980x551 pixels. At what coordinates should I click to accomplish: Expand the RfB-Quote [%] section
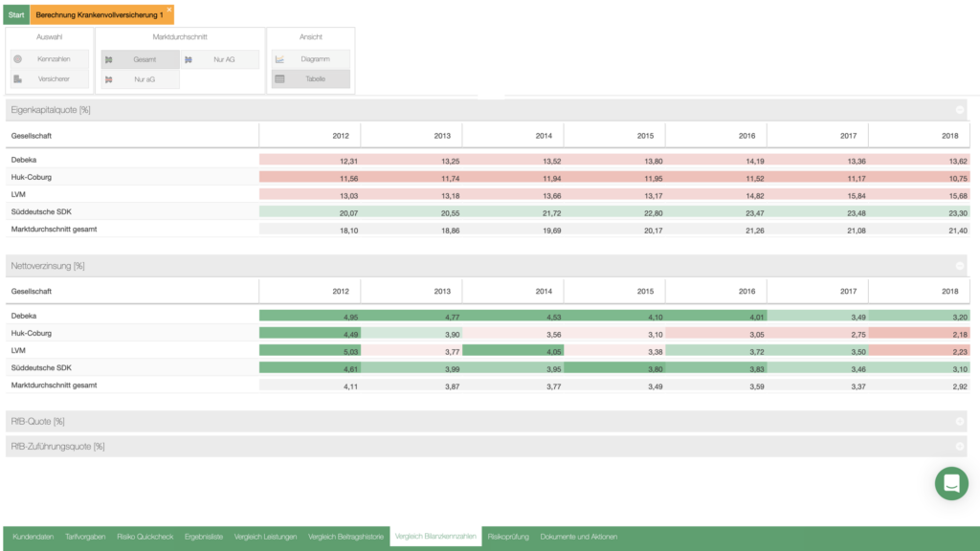(x=959, y=422)
